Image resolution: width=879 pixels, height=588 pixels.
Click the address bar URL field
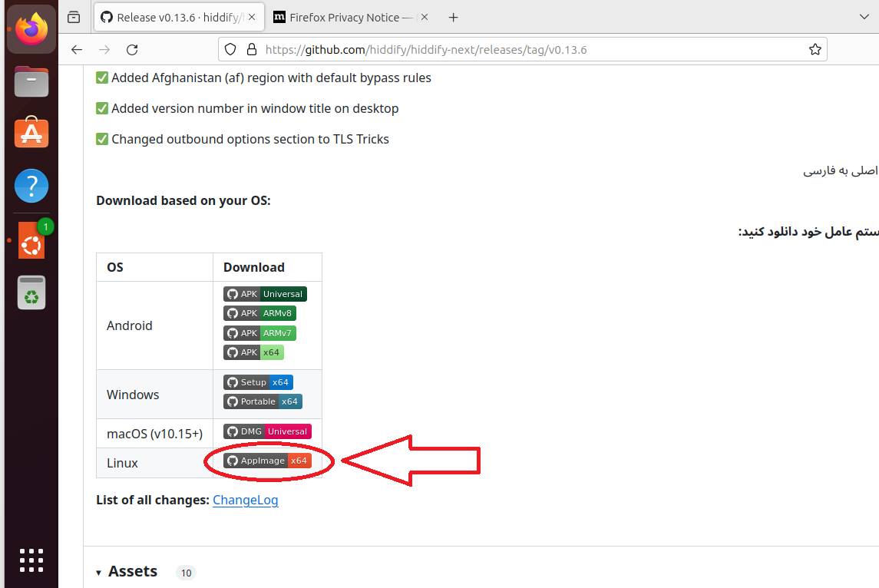[521, 50]
